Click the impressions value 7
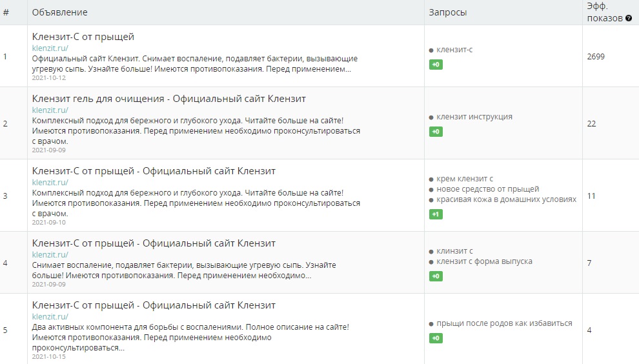 pos(589,263)
